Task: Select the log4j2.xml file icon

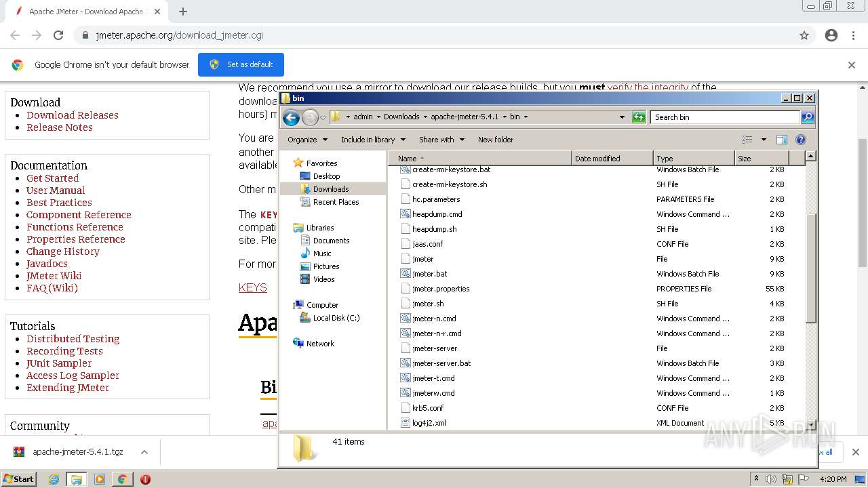Action: click(x=406, y=423)
